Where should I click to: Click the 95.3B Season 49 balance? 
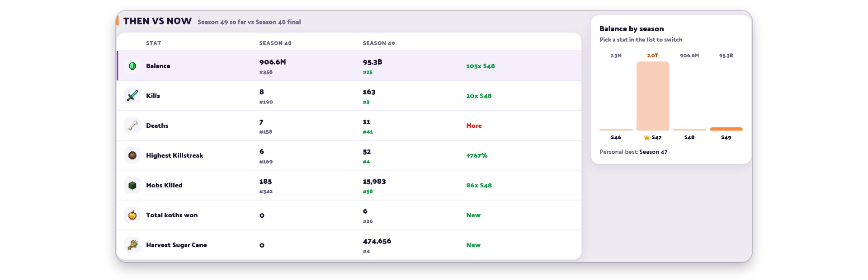coord(373,62)
